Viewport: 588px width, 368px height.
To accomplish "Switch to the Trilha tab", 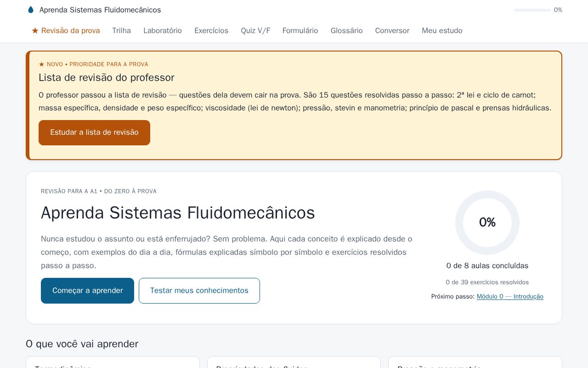I will coord(121,31).
